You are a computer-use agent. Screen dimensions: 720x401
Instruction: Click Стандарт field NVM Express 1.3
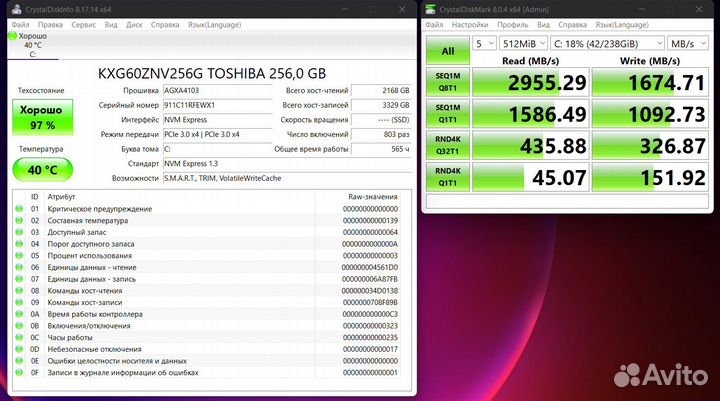pos(287,164)
